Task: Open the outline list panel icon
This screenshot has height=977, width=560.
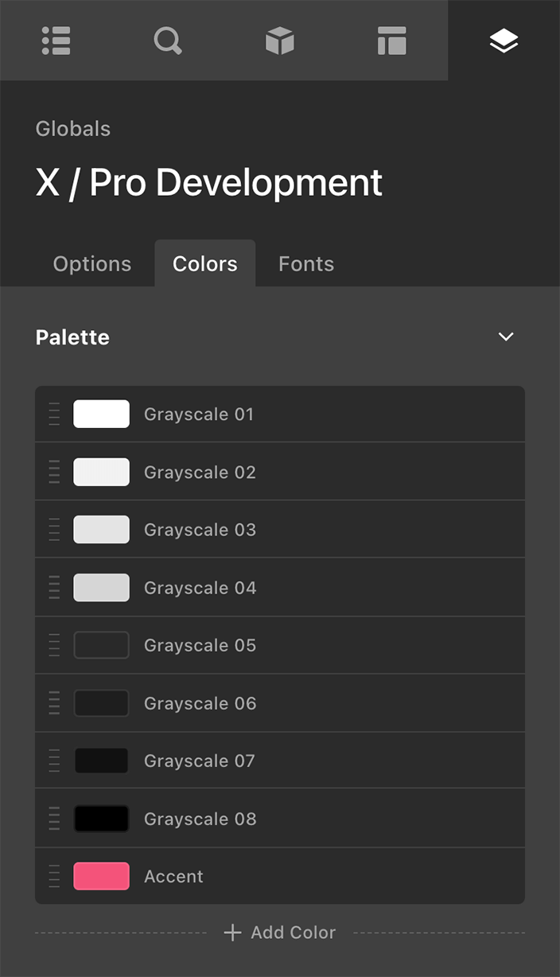Action: (x=56, y=41)
